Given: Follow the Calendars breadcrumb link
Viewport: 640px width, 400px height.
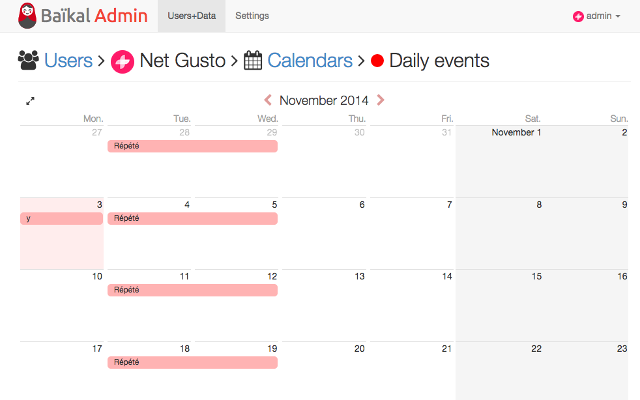Looking at the screenshot, I should [x=310, y=60].
